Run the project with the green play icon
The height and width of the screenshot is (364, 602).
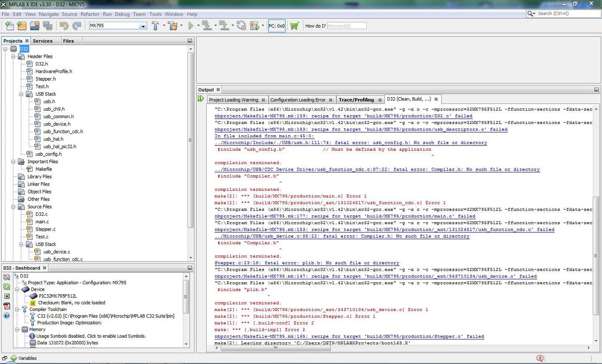(x=191, y=26)
